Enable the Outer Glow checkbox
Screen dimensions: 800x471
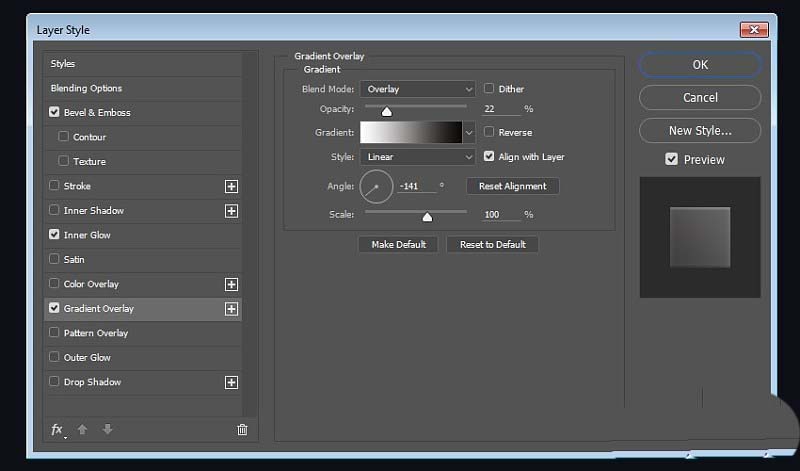pyautogui.click(x=54, y=357)
